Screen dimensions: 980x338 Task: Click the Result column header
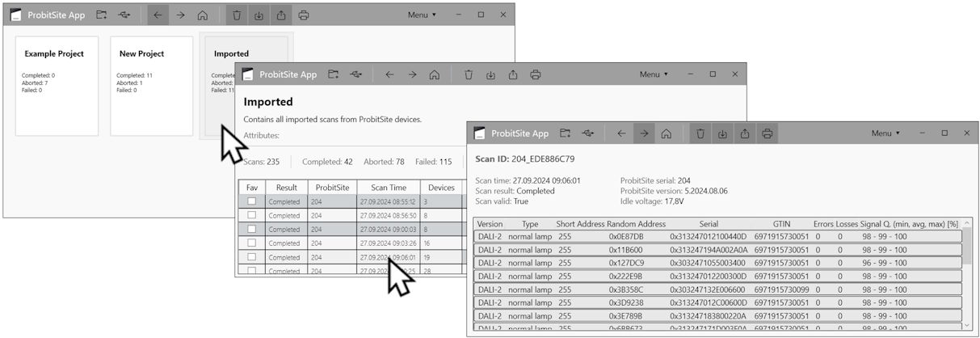(x=287, y=188)
